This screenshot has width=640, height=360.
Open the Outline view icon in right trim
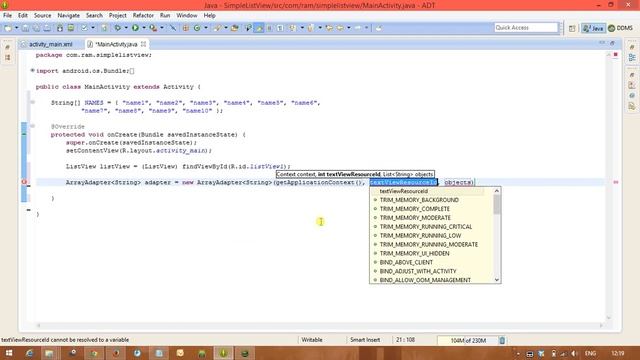click(x=632, y=58)
